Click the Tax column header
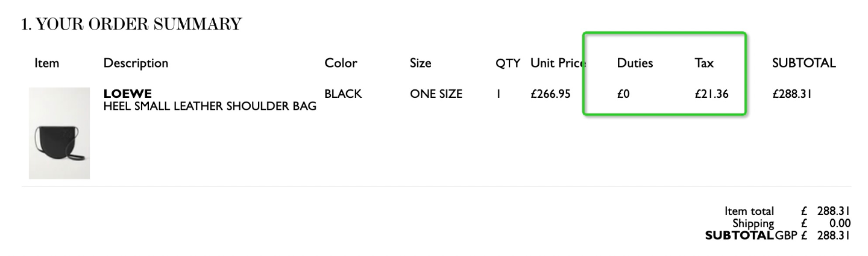The height and width of the screenshot is (256, 868). (x=704, y=63)
